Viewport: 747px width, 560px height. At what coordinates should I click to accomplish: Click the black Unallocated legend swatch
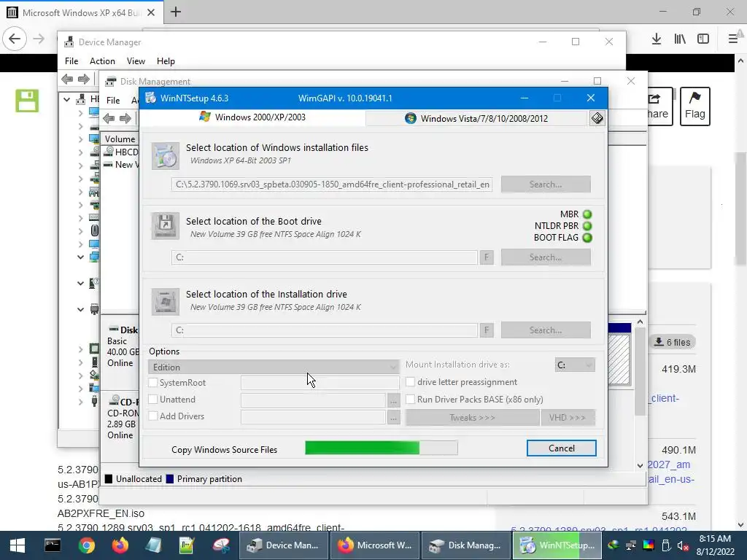tap(109, 479)
